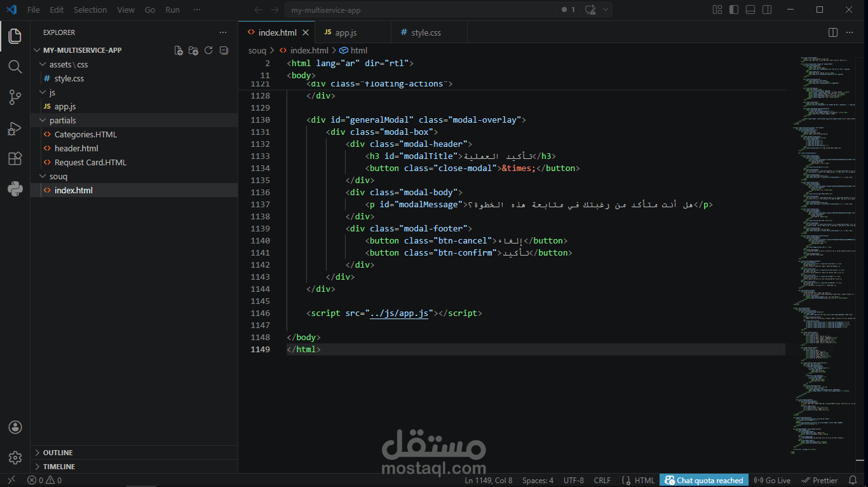Open the Source Control view
868x487 pixels.
(x=15, y=97)
